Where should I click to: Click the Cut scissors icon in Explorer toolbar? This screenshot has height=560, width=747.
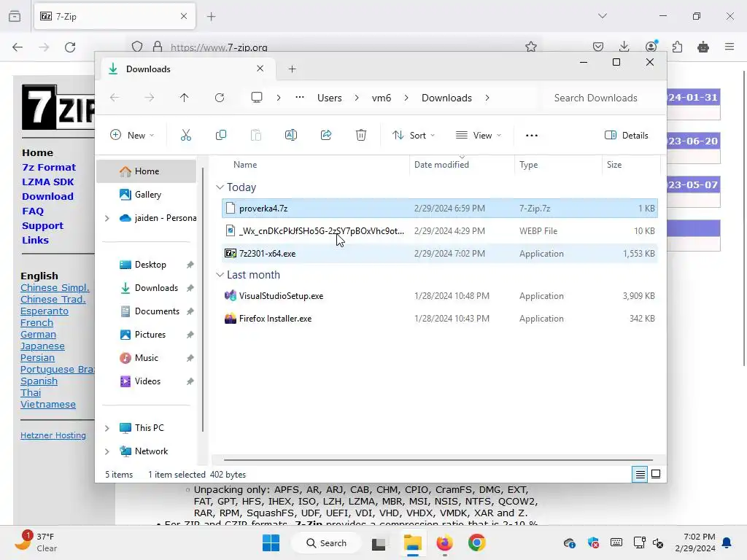coord(186,135)
